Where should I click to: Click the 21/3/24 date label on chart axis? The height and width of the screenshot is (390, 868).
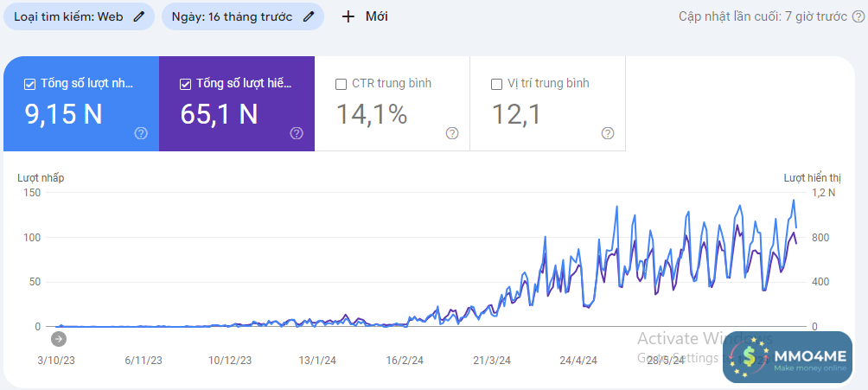[493, 360]
